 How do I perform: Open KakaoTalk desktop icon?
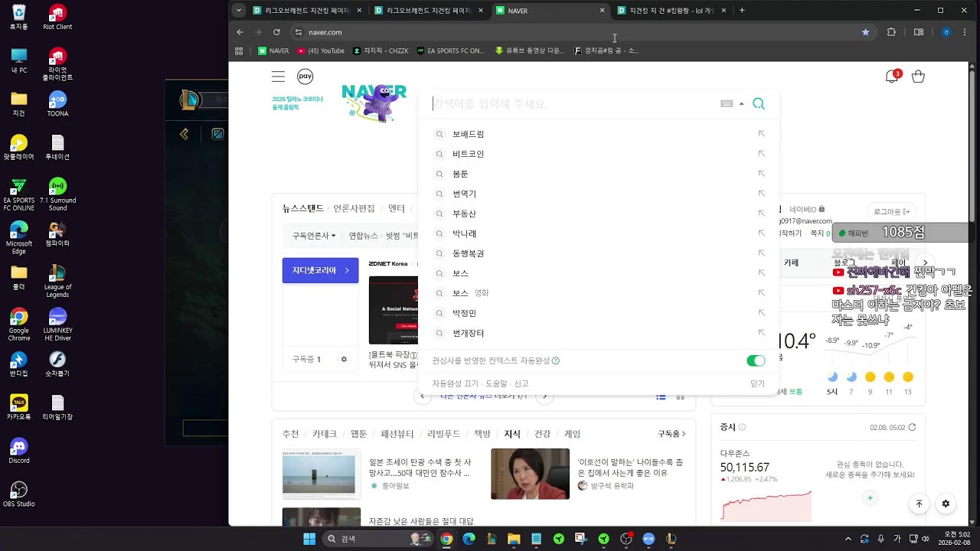tap(19, 408)
